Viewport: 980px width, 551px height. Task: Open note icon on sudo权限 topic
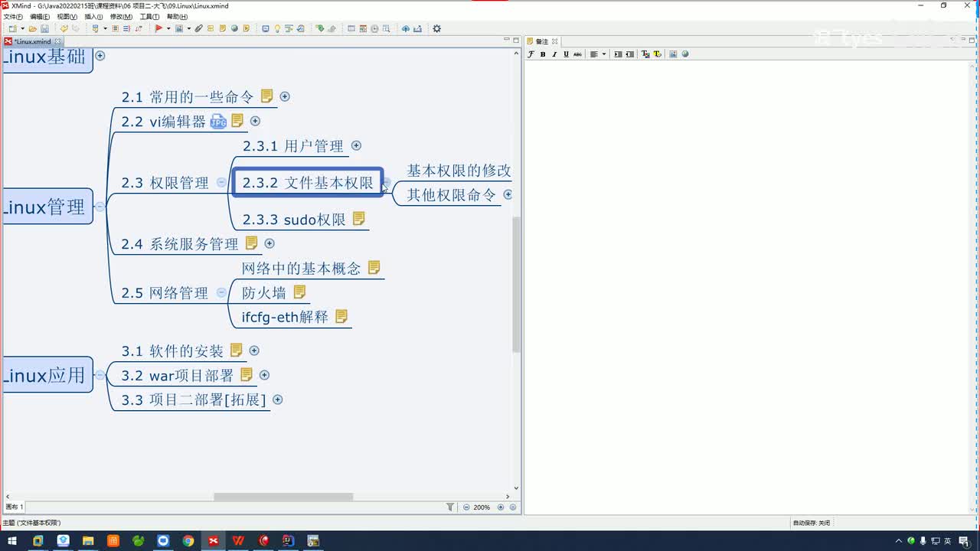[358, 219]
